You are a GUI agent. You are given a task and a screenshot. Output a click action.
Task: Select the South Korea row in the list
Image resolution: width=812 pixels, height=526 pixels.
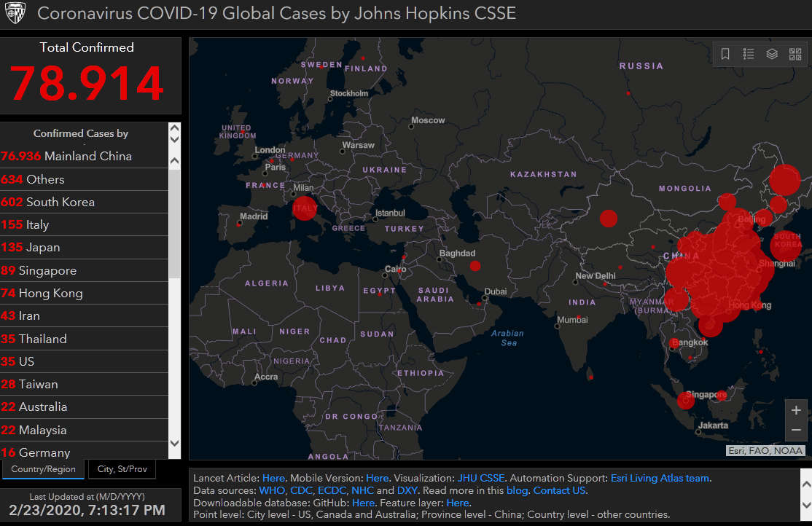(x=85, y=202)
